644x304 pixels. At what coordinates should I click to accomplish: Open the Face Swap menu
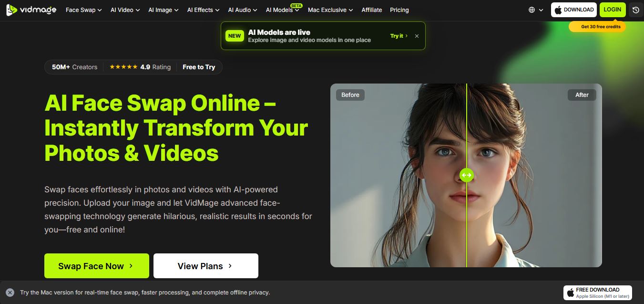83,10
